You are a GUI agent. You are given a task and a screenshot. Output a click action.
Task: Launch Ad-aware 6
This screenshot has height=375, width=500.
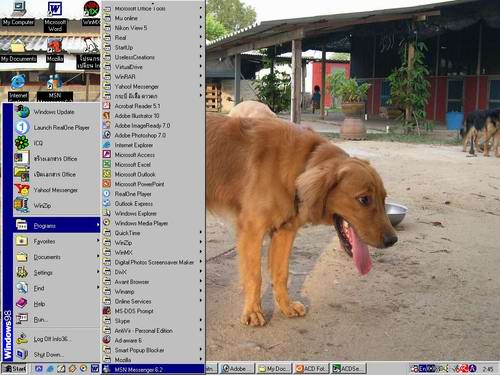click(153, 340)
